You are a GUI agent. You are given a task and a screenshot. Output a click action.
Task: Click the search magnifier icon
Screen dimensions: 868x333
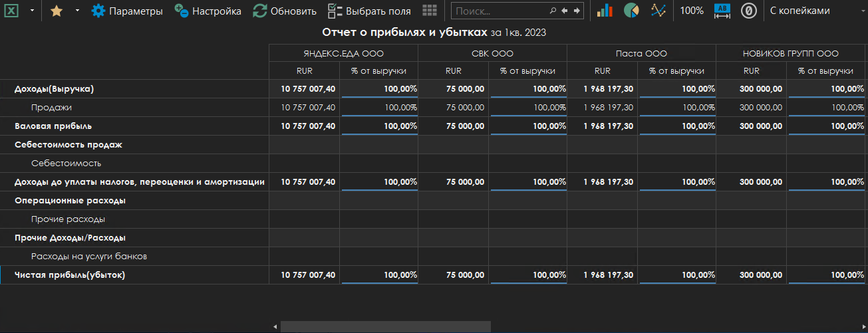[x=553, y=11]
